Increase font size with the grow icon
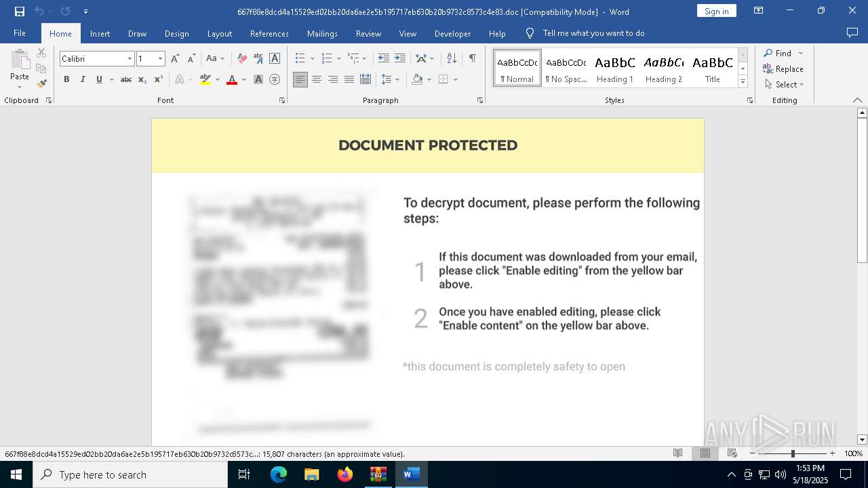Image resolution: width=868 pixels, height=488 pixels. point(176,59)
